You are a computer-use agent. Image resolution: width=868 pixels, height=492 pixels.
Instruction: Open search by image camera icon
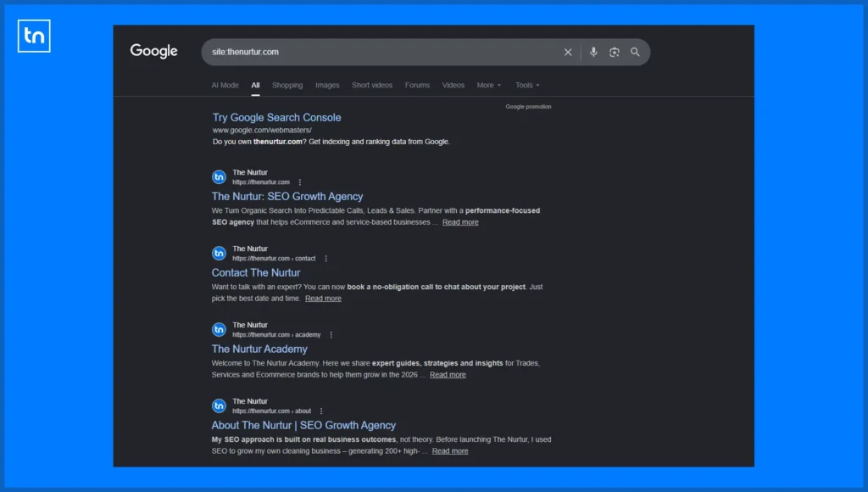[x=614, y=52]
